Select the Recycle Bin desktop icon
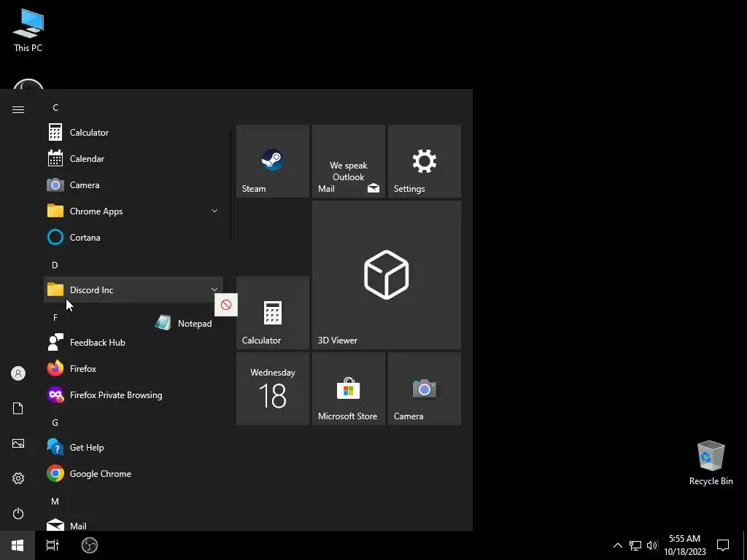This screenshot has height=560, width=747. pyautogui.click(x=711, y=463)
